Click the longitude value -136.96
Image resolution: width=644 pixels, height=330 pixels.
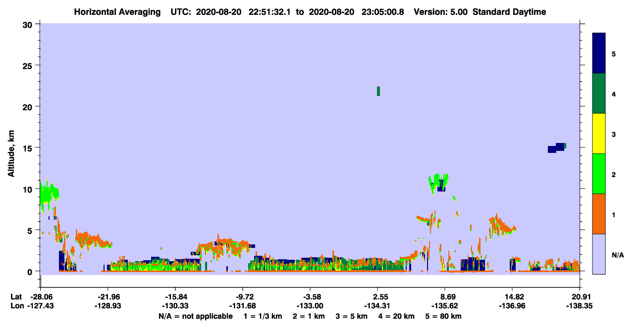click(x=512, y=306)
